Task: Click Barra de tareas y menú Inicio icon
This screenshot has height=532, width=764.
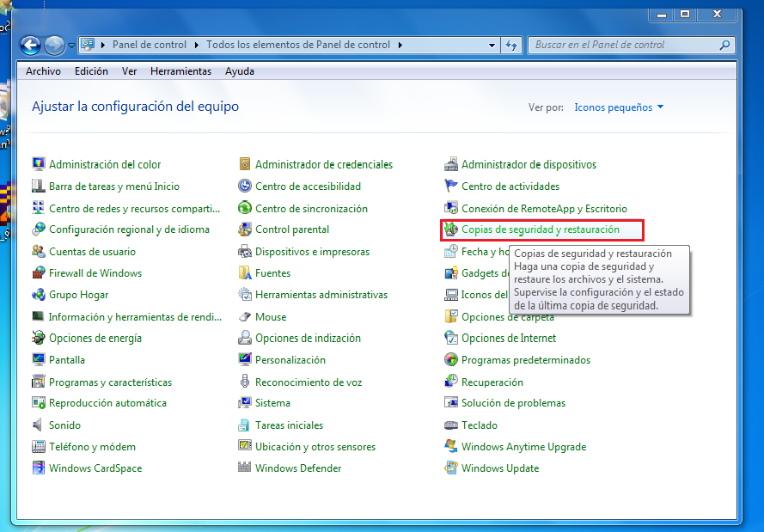Action: [38, 187]
